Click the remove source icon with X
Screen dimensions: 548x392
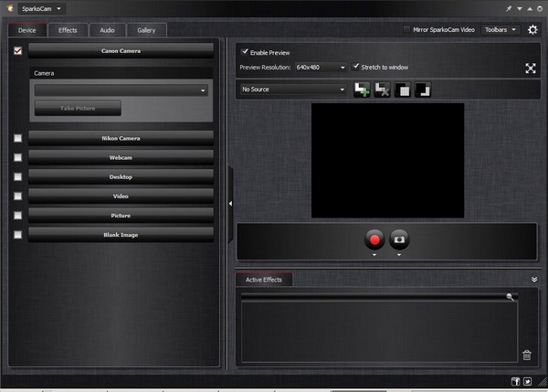(x=382, y=90)
